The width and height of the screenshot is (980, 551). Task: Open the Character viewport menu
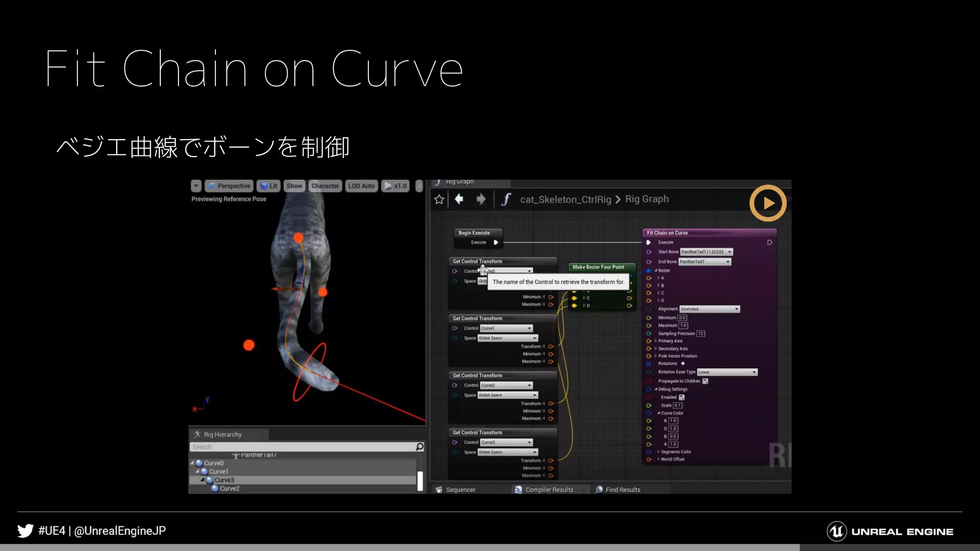325,186
